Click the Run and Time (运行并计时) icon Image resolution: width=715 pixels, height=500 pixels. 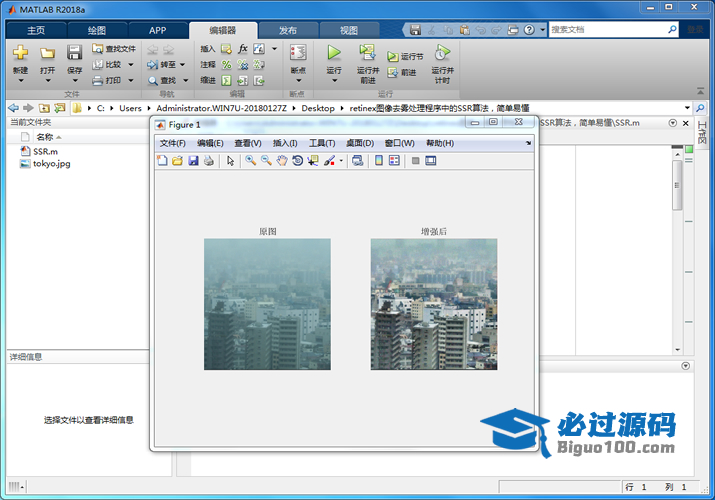(442, 54)
